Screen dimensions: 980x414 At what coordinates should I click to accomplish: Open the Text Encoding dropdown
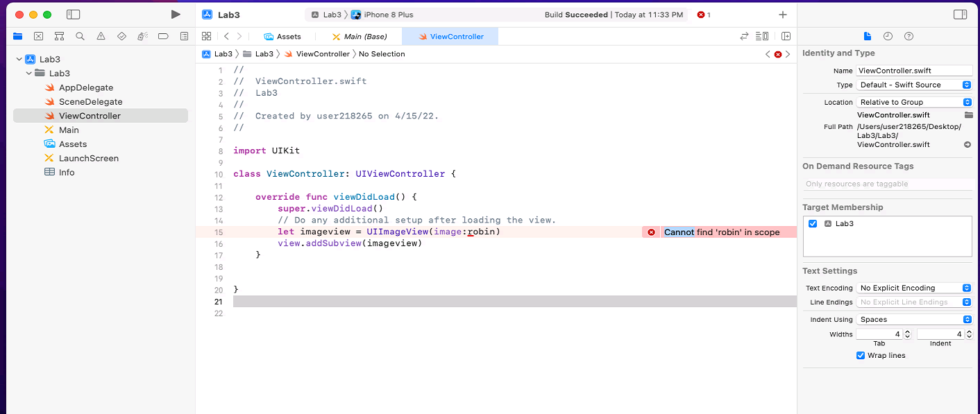coord(914,288)
